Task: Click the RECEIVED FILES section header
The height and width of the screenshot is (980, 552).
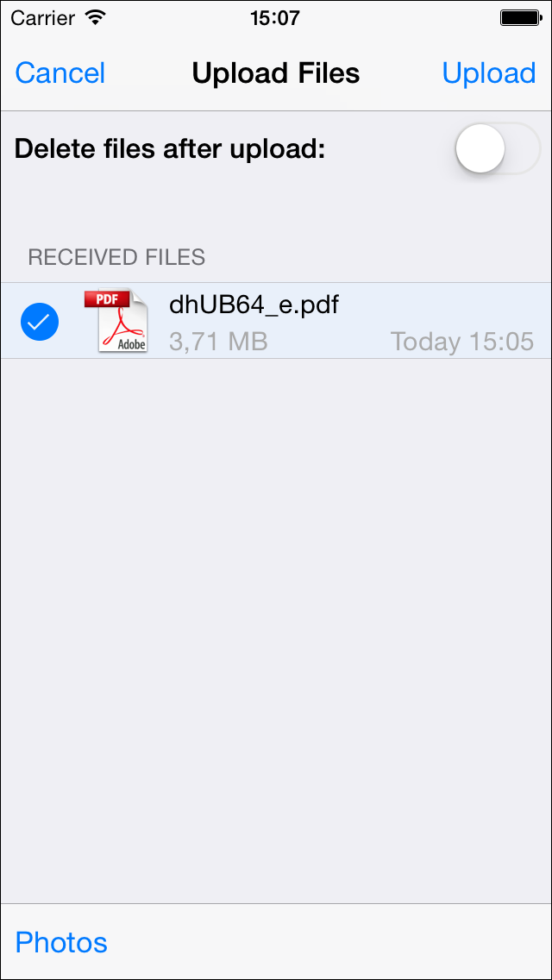Action: [x=116, y=257]
